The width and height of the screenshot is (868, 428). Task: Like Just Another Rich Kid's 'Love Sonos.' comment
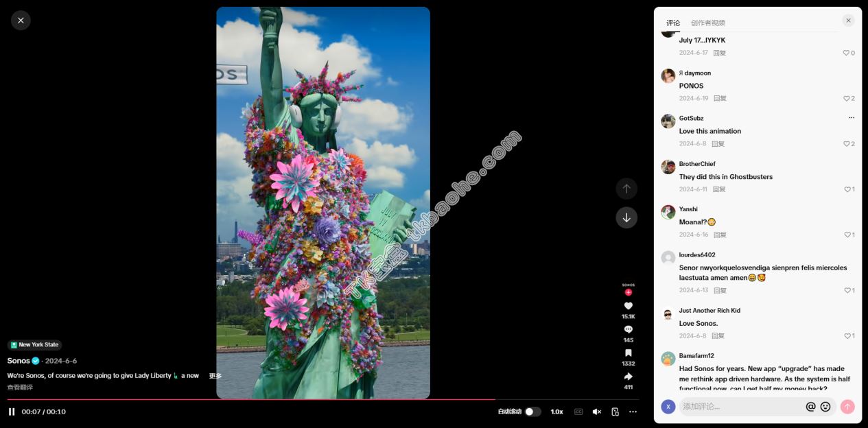(849, 336)
